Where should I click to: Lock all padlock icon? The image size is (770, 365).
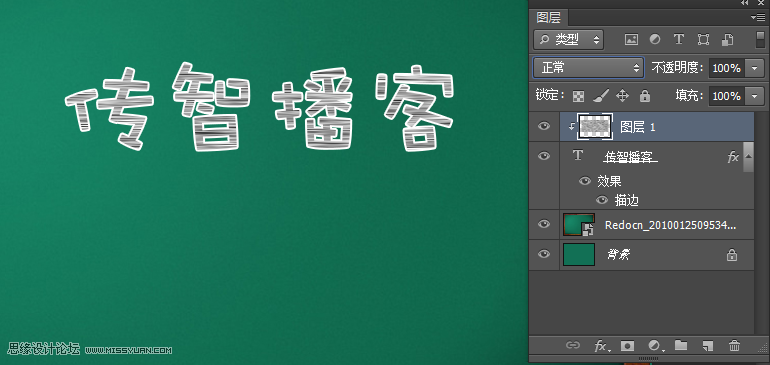tap(645, 96)
